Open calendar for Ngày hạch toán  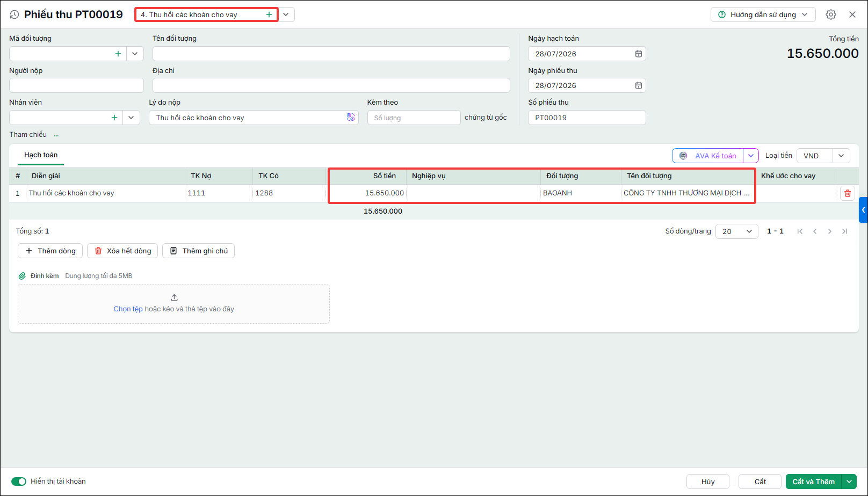(x=638, y=54)
